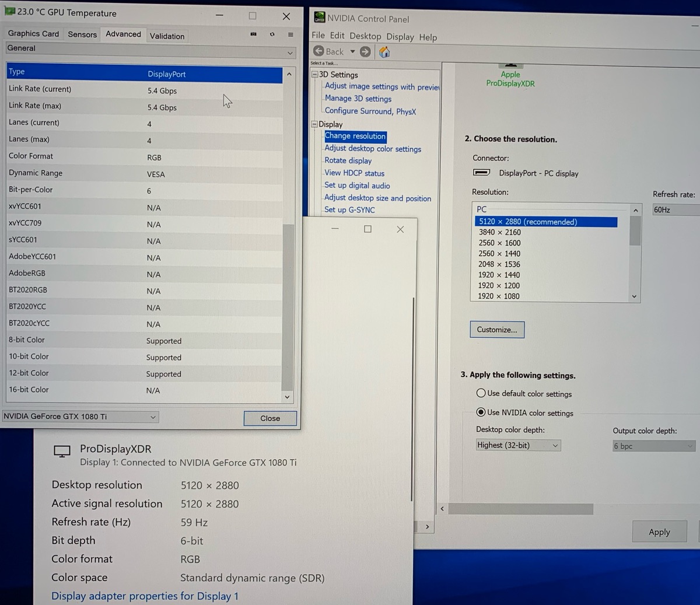This screenshot has height=605, width=700.
Task: Switch to Sensors tab
Action: [x=82, y=34]
